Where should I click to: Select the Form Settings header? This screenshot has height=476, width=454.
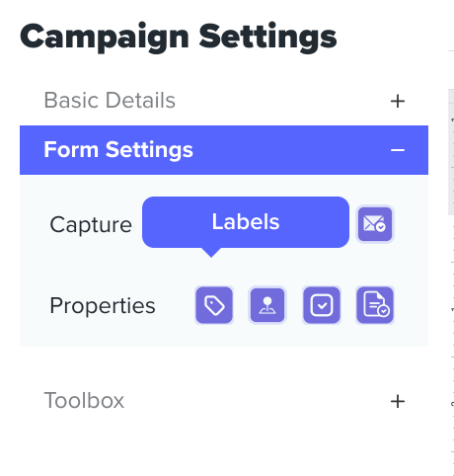224,150
